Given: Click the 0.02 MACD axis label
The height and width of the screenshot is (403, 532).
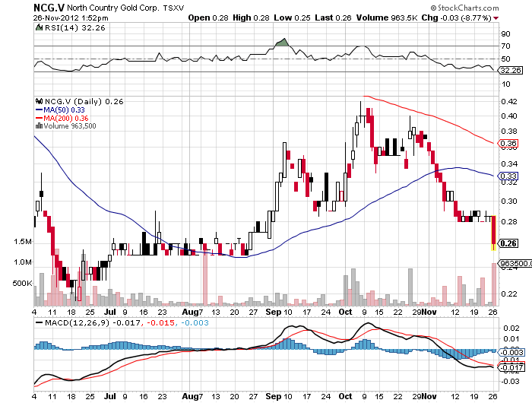Looking at the screenshot, I should pyautogui.click(x=511, y=328).
